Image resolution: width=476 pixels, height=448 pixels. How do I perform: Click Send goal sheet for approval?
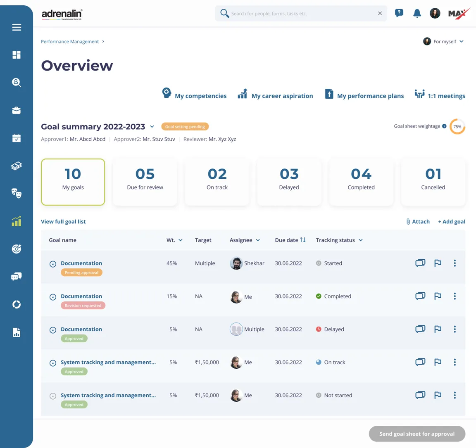pyautogui.click(x=417, y=434)
